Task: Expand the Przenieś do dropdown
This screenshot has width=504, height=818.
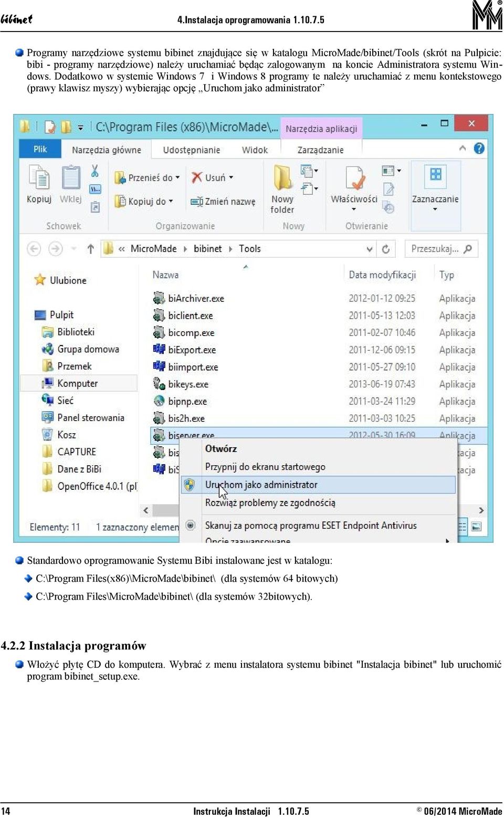Action: [177, 177]
